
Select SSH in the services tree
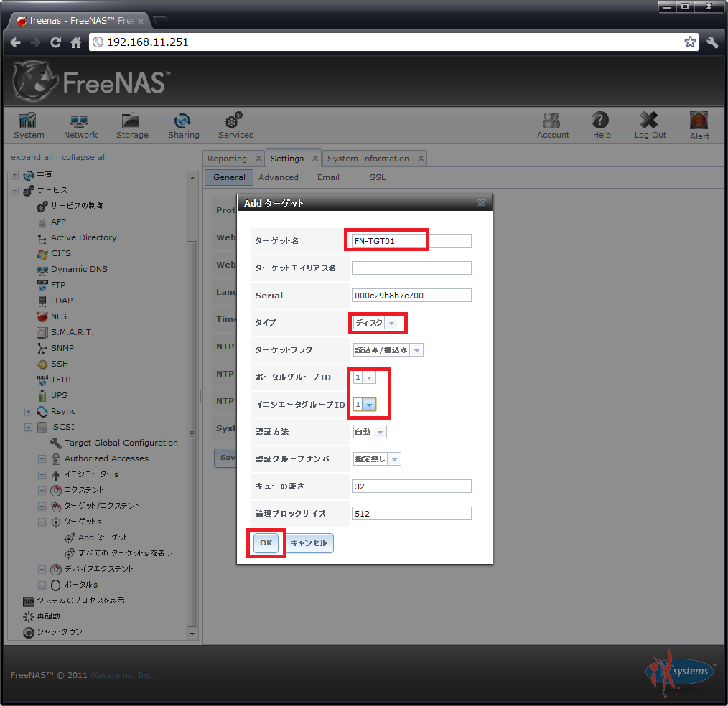[x=60, y=364]
